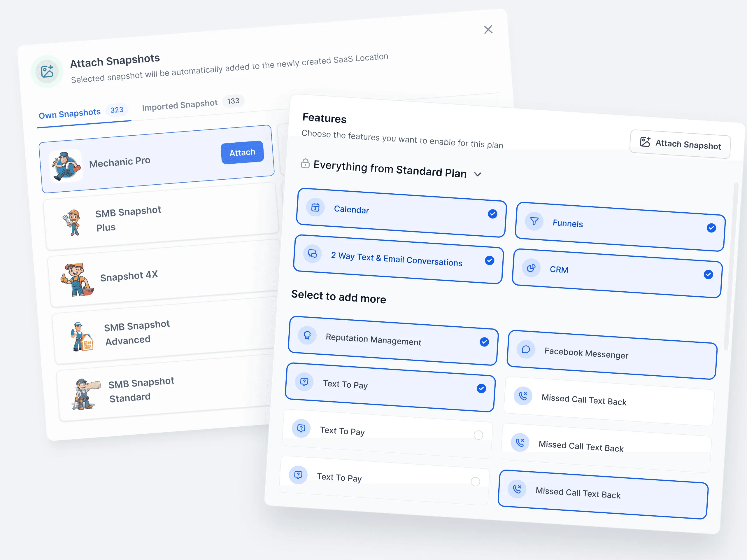Click the Attach Snapshots header image icon
Viewport: 747px width, 560px height.
pos(47,72)
